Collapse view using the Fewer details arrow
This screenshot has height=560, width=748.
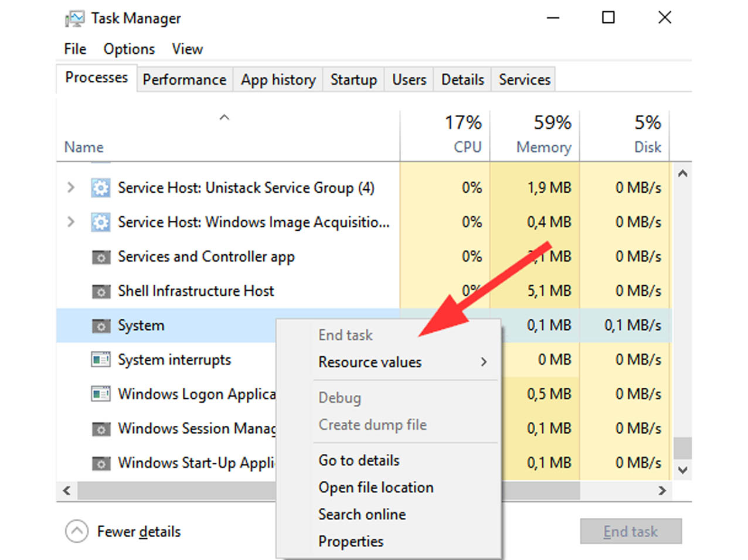pos(77,531)
